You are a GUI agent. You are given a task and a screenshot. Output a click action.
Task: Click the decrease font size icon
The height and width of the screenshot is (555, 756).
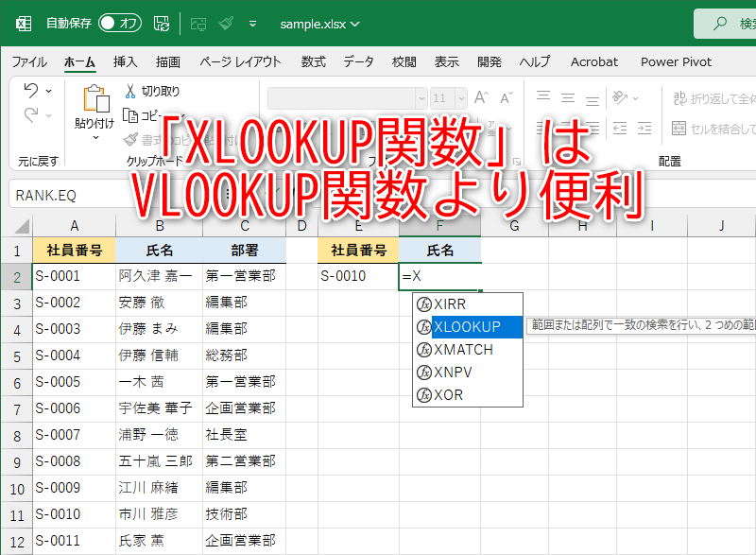click(507, 97)
